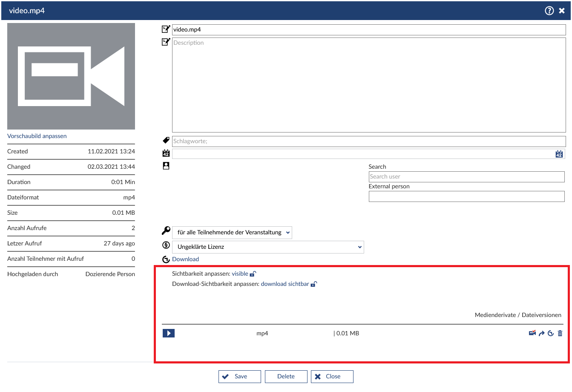Click the video preview thumbnail
This screenshot has height=392, width=572.
click(x=71, y=76)
